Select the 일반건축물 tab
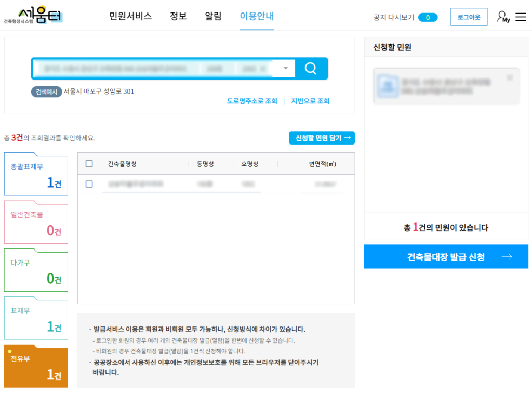The image size is (532, 393). coord(36,222)
